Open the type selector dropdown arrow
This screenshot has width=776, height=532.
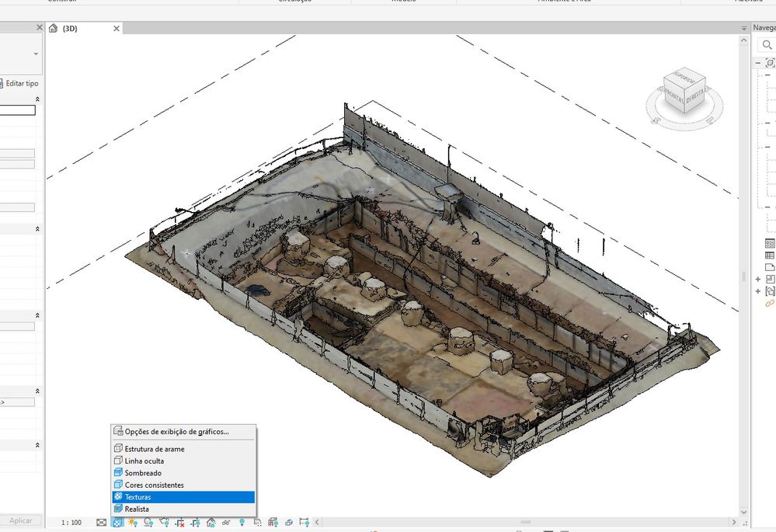click(36, 54)
